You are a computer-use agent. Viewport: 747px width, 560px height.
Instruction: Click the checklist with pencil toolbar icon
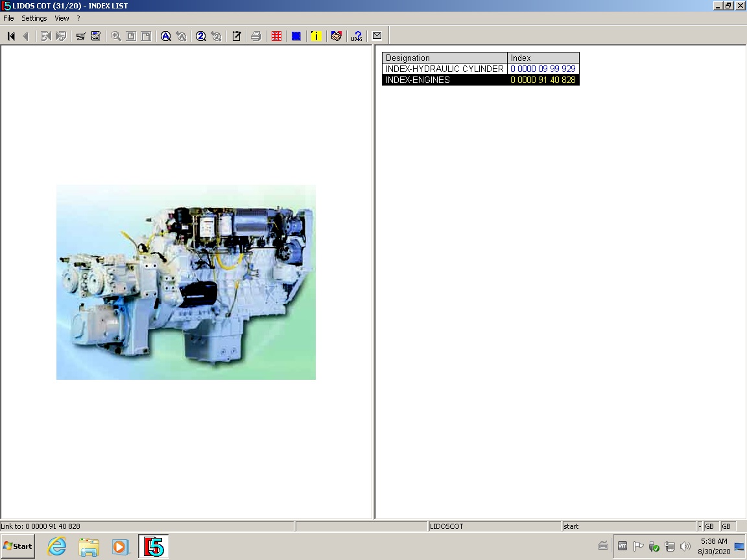coord(96,36)
